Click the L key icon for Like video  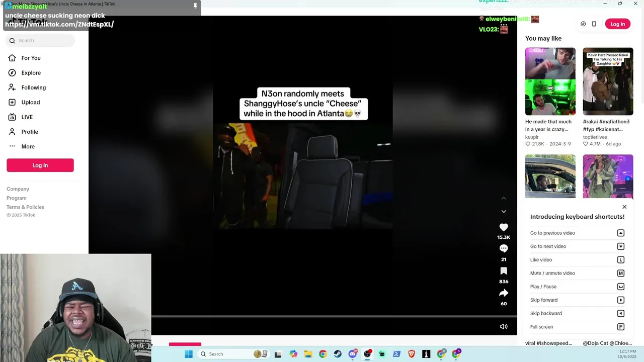point(621,260)
